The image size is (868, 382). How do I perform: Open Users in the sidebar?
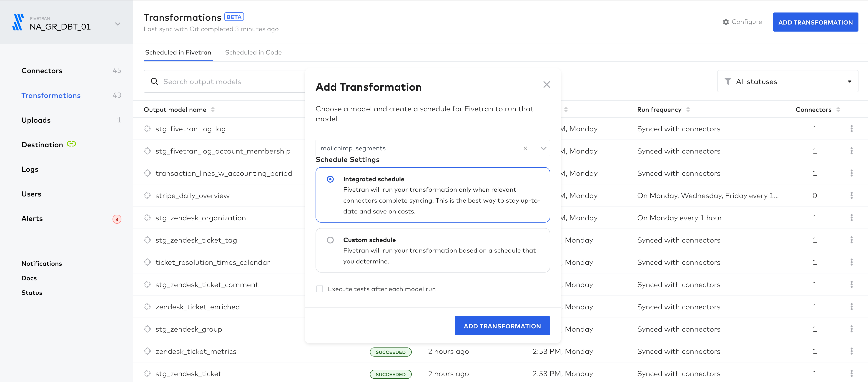31,194
